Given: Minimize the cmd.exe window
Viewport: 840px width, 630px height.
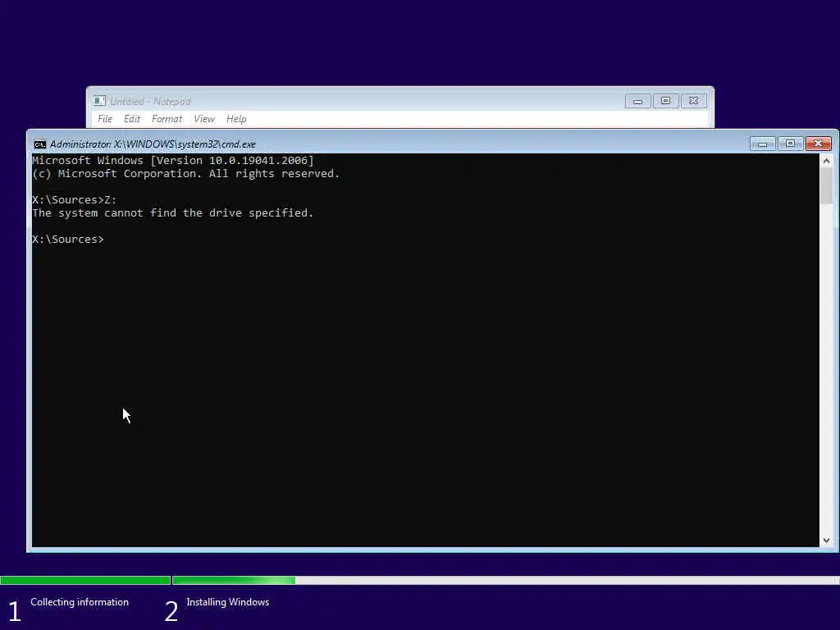Looking at the screenshot, I should [x=762, y=144].
